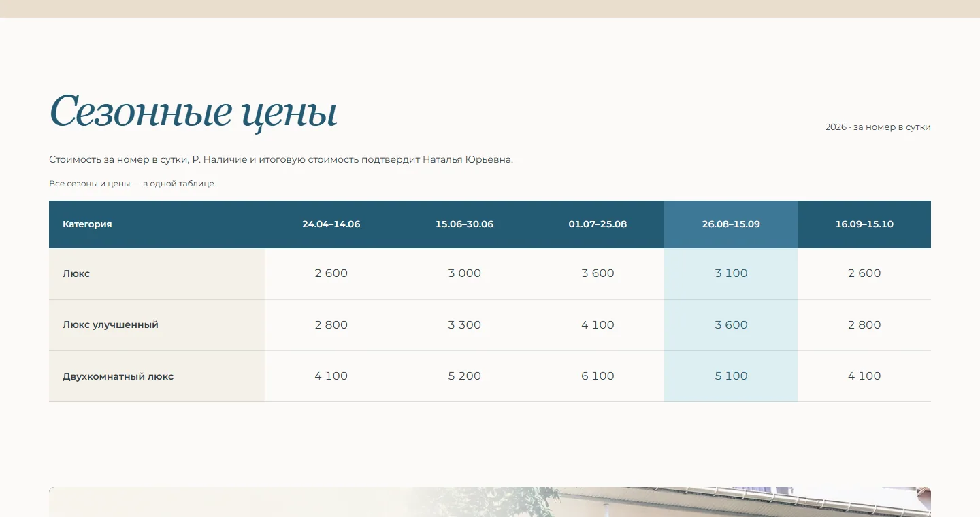Select the 24.04–14.06 column header
This screenshot has height=517, width=980.
click(x=331, y=224)
